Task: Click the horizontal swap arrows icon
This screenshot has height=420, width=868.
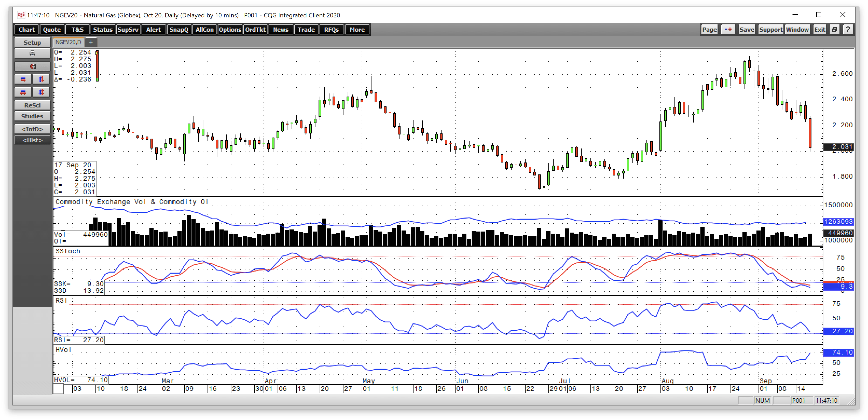Action: tap(23, 79)
